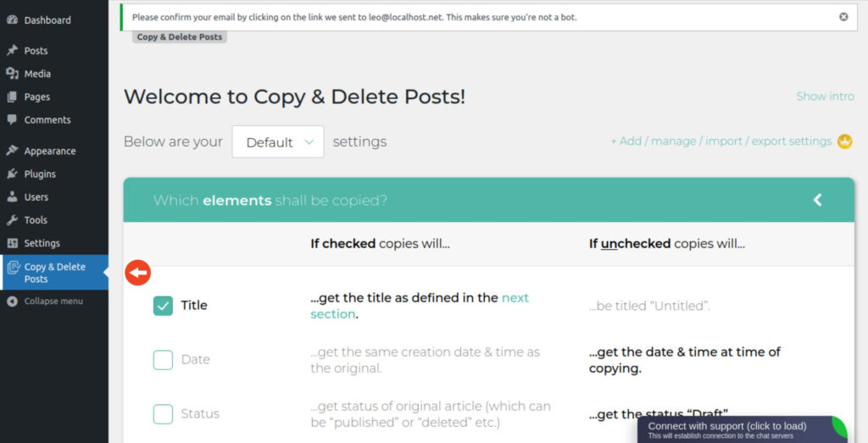This screenshot has width=868, height=443.
Task: Click the 'Welcome to Copy & Delete Posts!' heading
Action: [x=294, y=97]
